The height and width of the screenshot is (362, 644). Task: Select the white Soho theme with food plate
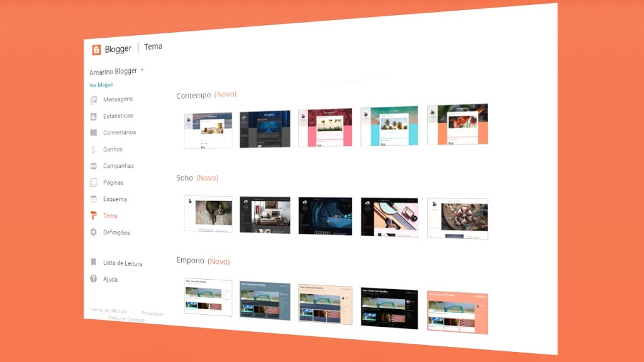point(458,219)
